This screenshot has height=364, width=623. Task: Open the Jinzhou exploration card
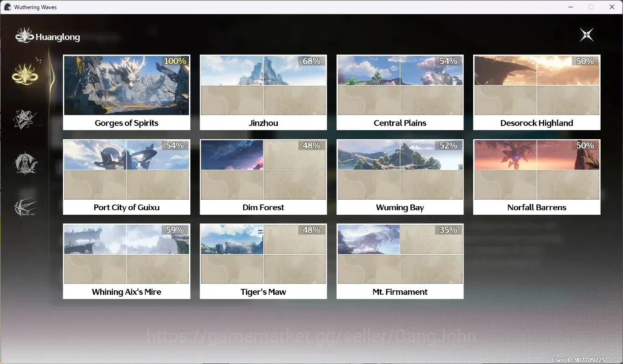click(x=263, y=92)
